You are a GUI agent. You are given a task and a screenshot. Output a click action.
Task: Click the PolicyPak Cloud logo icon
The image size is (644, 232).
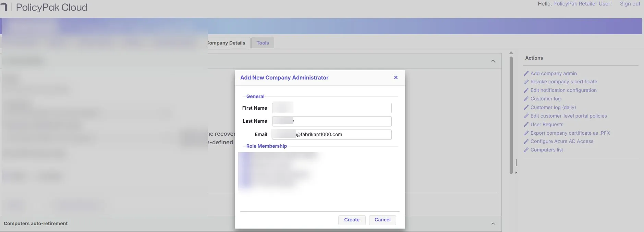tap(3, 7)
